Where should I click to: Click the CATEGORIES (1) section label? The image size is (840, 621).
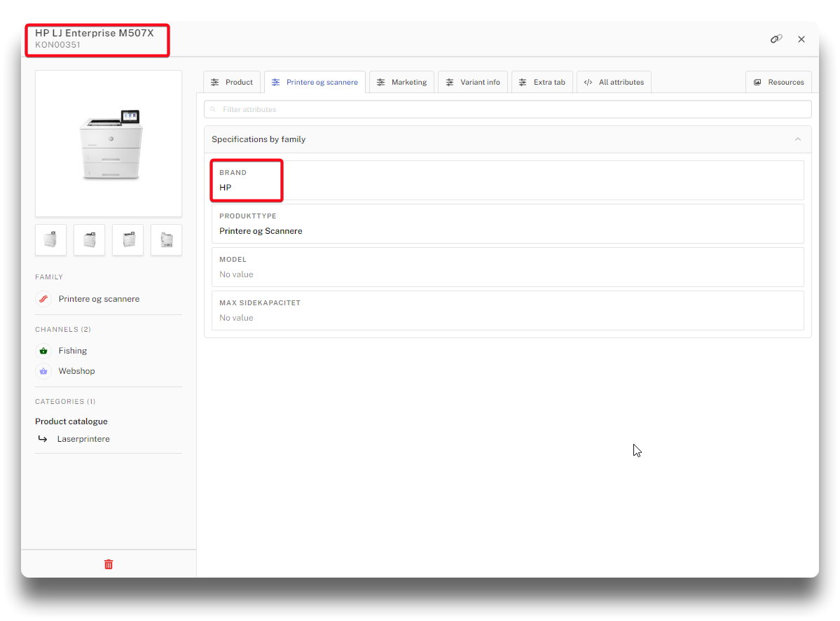65,401
